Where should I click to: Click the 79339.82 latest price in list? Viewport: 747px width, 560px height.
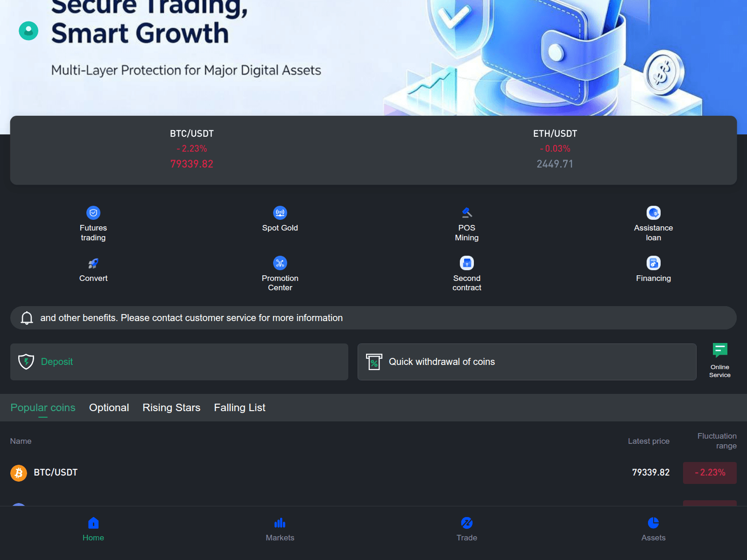(x=651, y=472)
